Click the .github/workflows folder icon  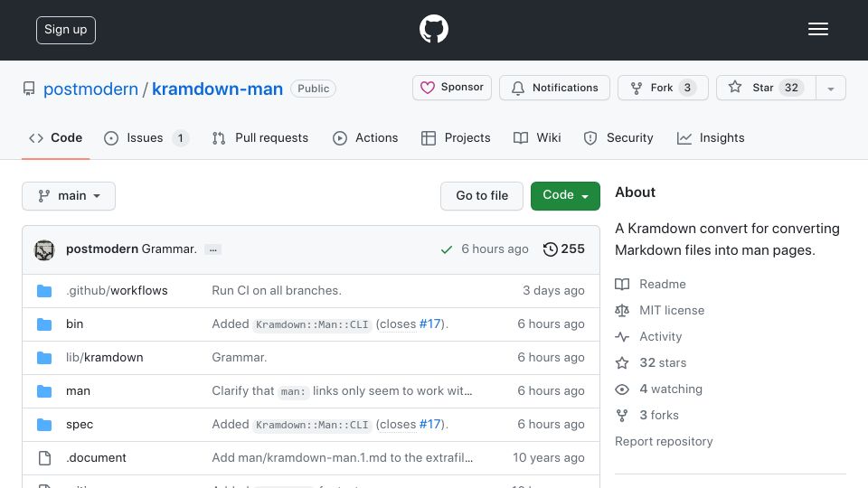tap(44, 291)
